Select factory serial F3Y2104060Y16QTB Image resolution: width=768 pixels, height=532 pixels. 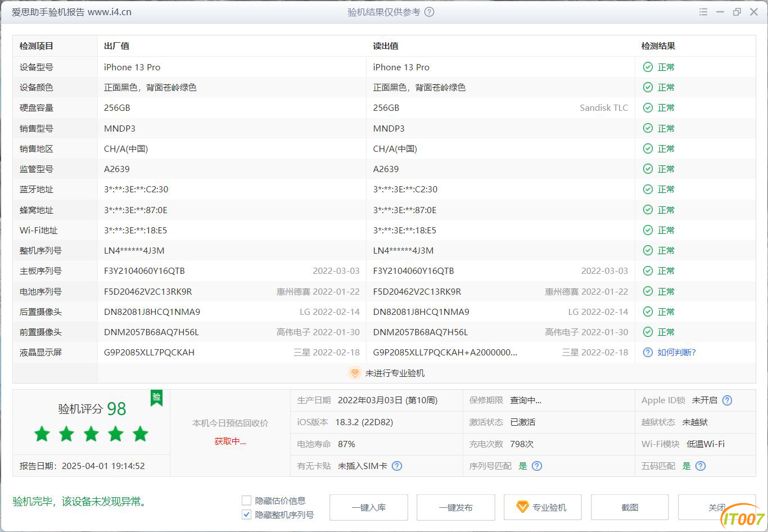(x=144, y=270)
